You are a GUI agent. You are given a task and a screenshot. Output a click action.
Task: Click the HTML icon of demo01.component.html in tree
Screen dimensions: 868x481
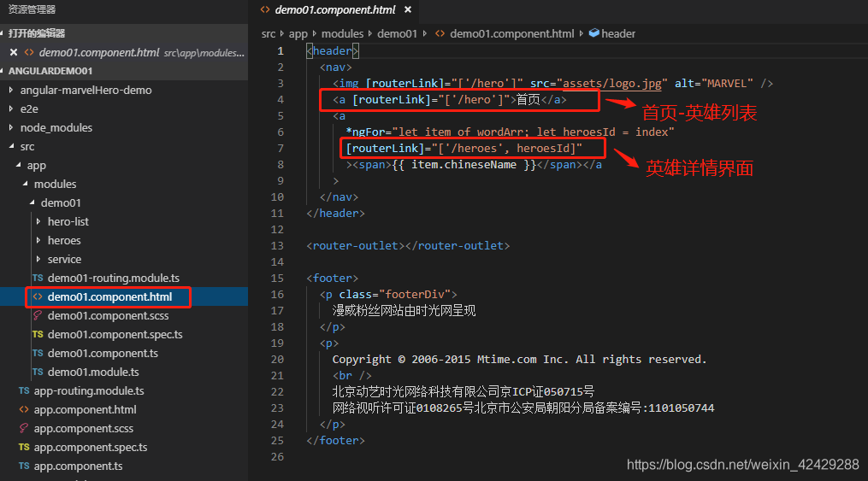tap(38, 297)
